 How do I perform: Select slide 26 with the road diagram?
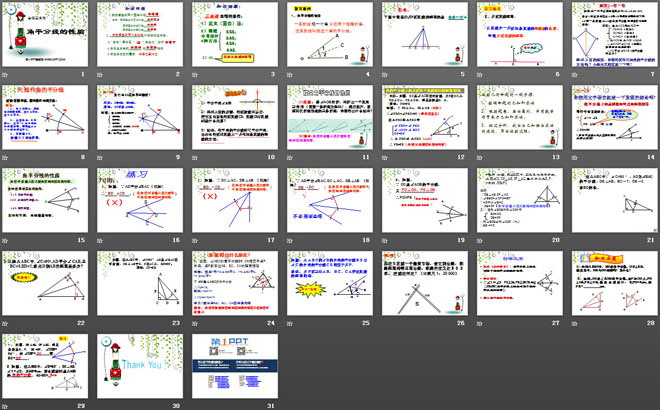(424, 283)
